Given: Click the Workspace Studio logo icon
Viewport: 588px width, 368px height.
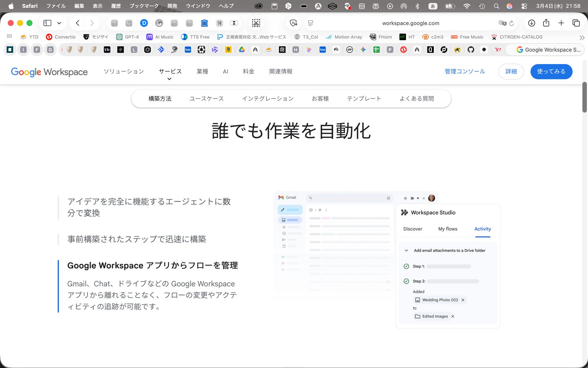Looking at the screenshot, I should tap(405, 212).
